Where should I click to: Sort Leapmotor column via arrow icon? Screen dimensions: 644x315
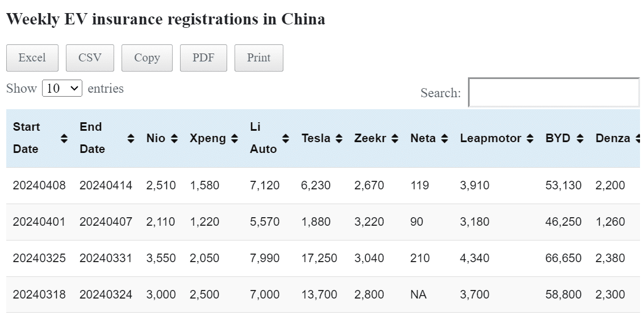530,138
